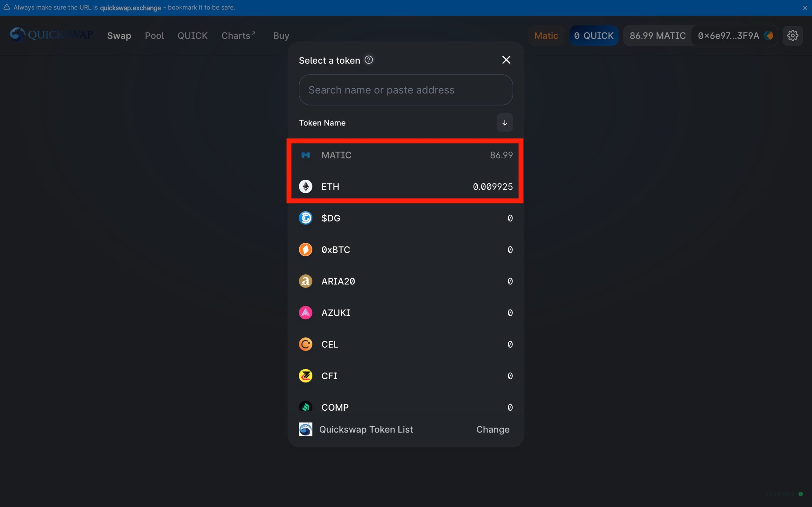This screenshot has width=812, height=507.
Task: Open the QUICK tab
Action: 192,35
